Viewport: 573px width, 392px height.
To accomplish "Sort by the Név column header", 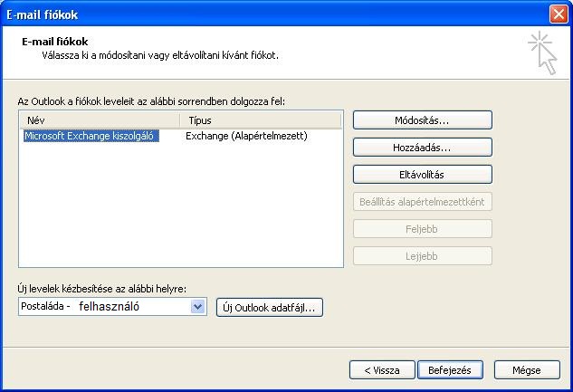I will point(100,120).
